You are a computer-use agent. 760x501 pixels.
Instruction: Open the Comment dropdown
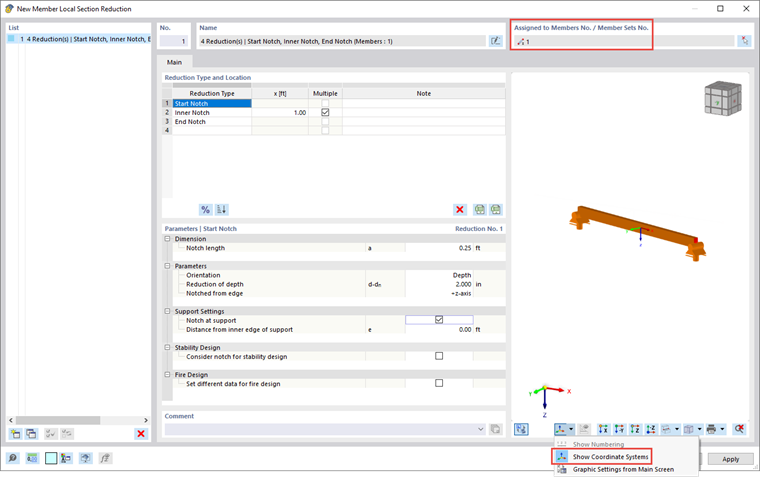point(481,429)
